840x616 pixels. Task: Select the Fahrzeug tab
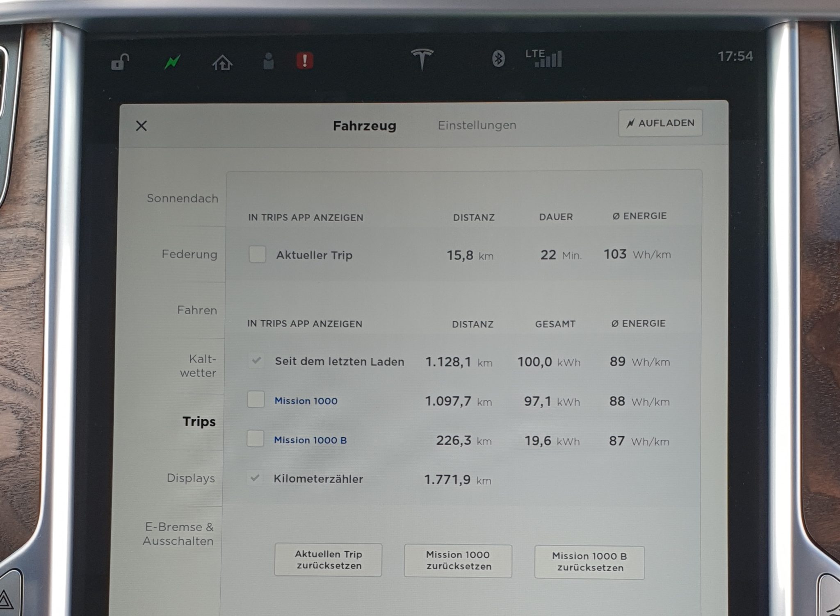click(364, 125)
